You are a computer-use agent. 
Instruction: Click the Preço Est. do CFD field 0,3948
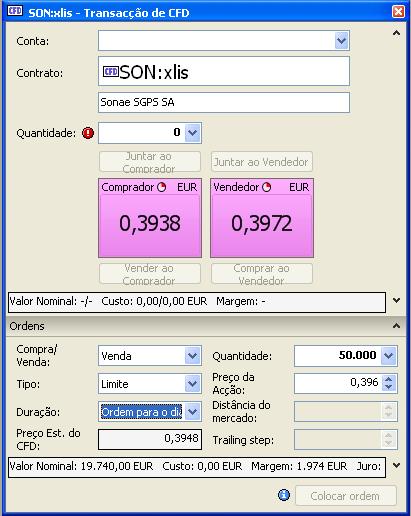coord(150,439)
